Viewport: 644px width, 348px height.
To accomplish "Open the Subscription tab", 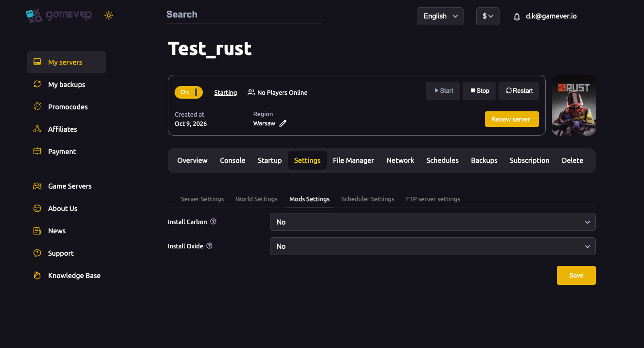I will pos(529,160).
